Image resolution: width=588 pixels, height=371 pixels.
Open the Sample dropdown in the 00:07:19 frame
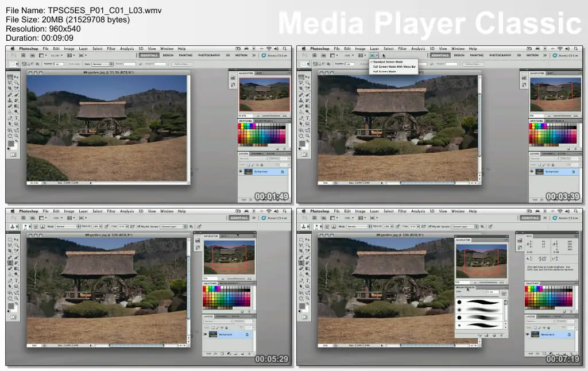point(465,227)
